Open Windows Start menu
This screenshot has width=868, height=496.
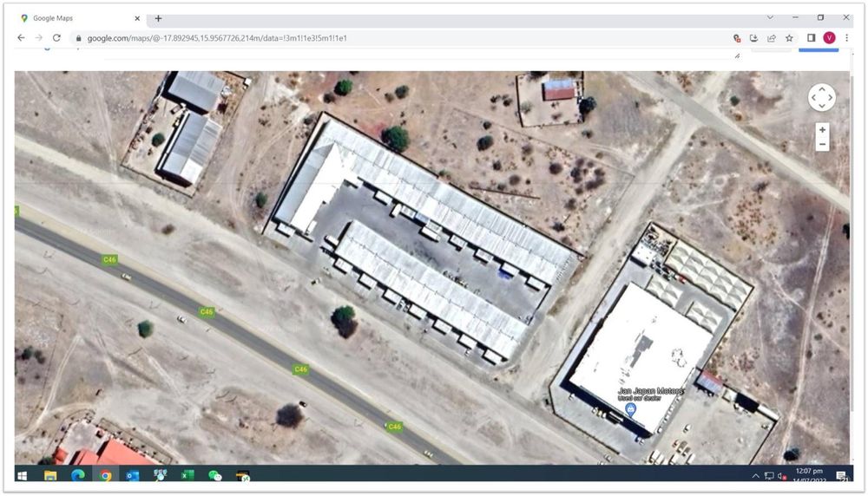[23, 476]
